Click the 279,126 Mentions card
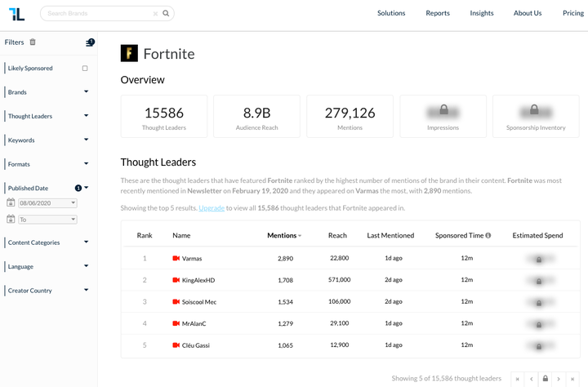Image resolution: width=588 pixels, height=387 pixels. click(x=350, y=116)
